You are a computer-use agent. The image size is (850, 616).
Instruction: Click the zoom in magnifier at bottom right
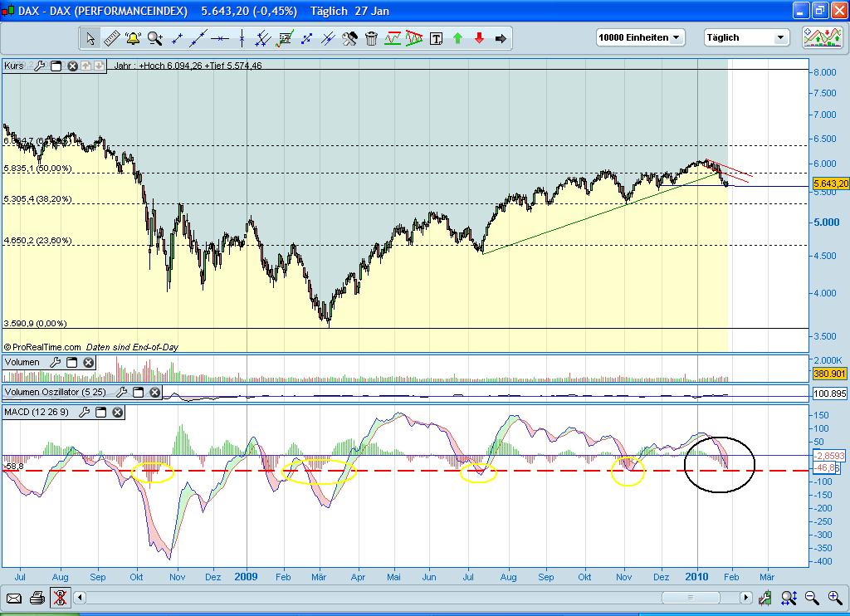pos(835,597)
